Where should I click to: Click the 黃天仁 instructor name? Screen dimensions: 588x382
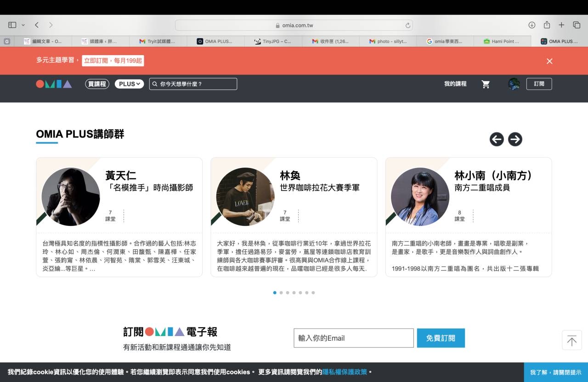pos(121,176)
